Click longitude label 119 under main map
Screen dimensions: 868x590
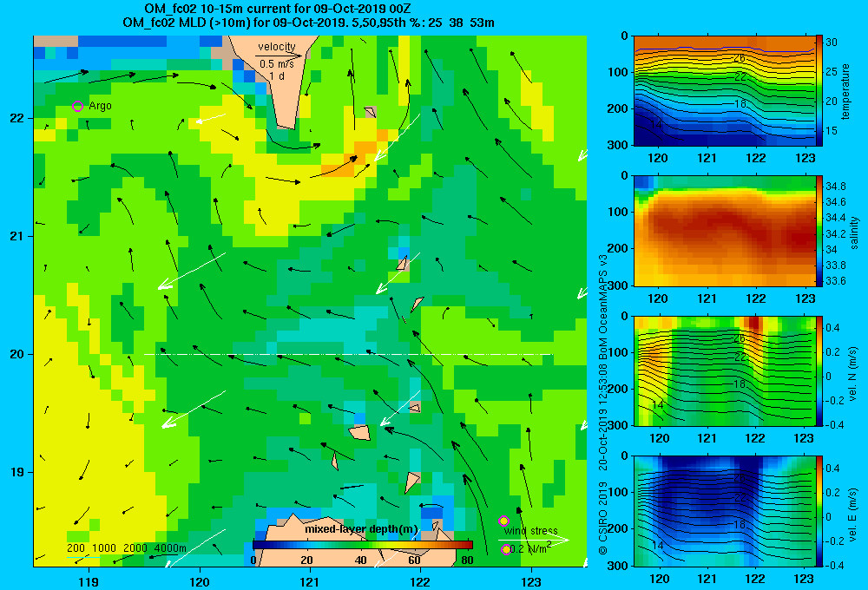pyautogui.click(x=89, y=581)
